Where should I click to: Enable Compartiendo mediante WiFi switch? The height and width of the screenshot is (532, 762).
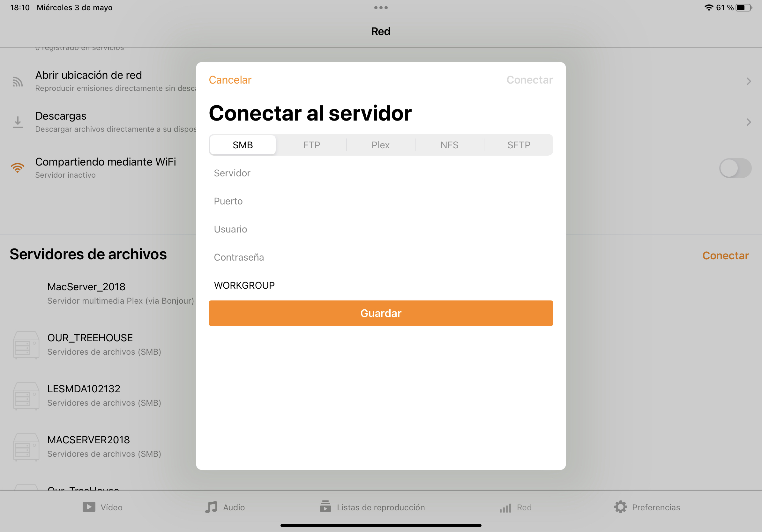[735, 168]
